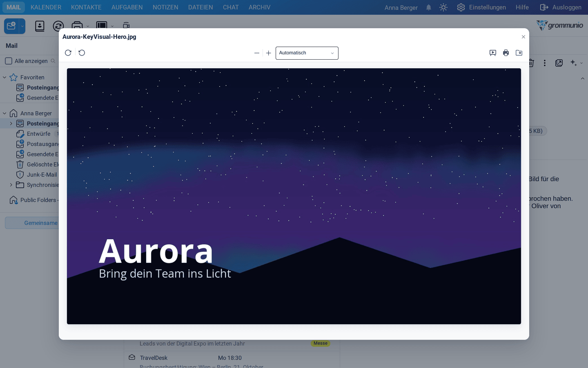Zoom in with the plus icon
This screenshot has height=368, width=588.
tap(269, 53)
